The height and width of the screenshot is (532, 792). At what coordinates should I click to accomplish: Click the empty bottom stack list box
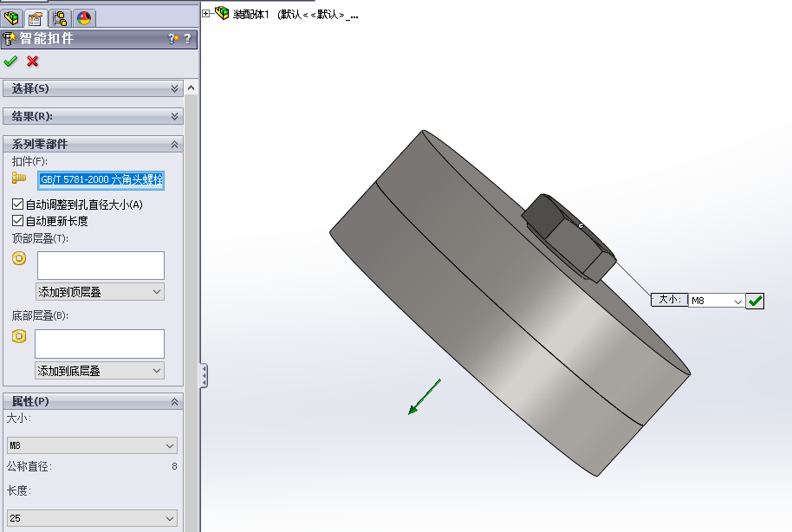tap(100, 344)
